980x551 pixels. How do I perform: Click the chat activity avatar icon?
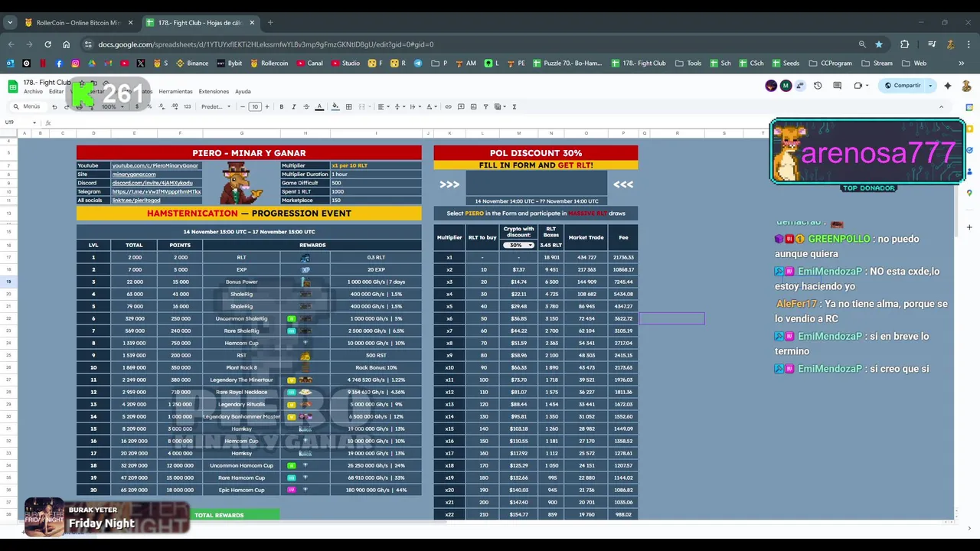tap(800, 86)
